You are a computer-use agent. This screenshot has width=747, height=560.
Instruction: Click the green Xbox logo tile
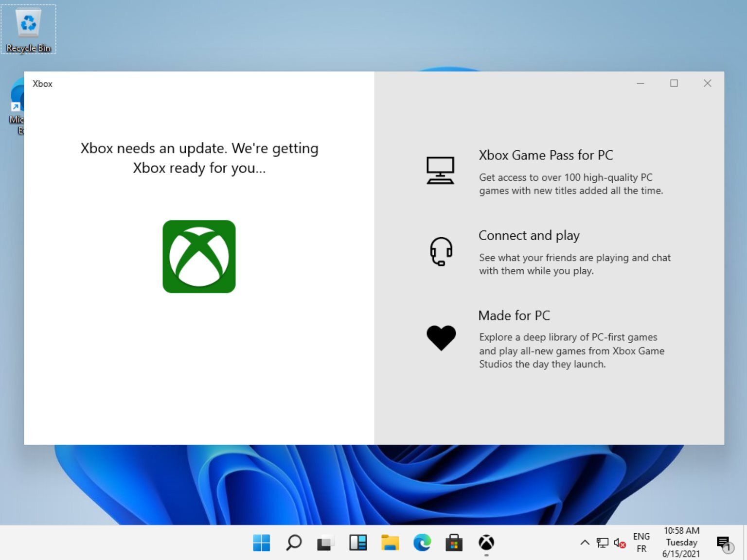click(x=199, y=256)
